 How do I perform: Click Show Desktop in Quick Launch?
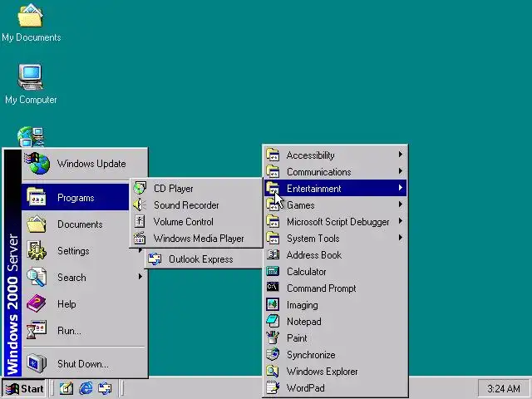66,388
